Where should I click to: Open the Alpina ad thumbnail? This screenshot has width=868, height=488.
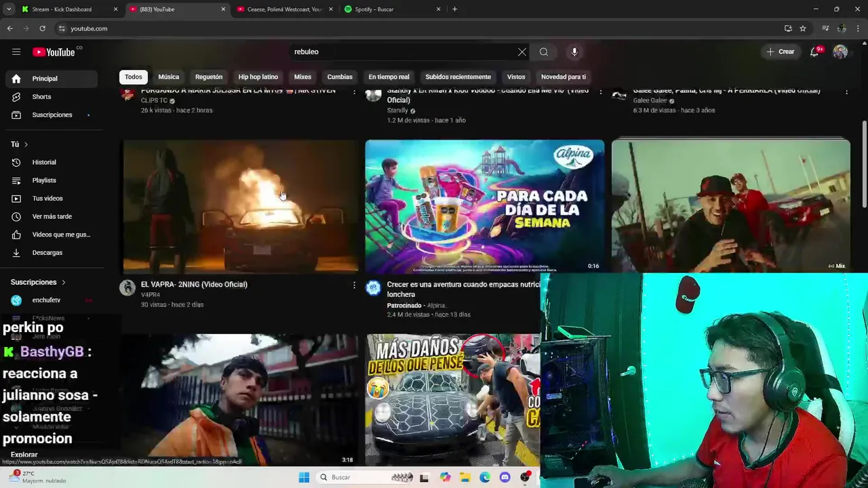tap(484, 206)
